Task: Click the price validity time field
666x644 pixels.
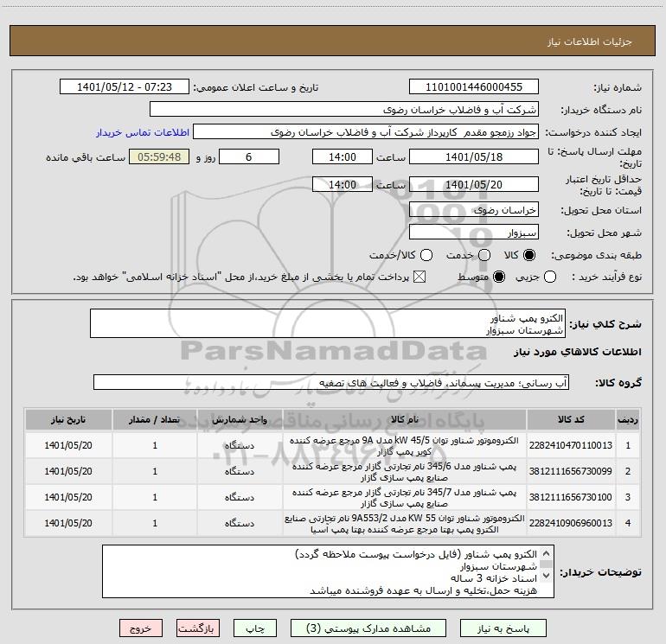Action: (343, 184)
